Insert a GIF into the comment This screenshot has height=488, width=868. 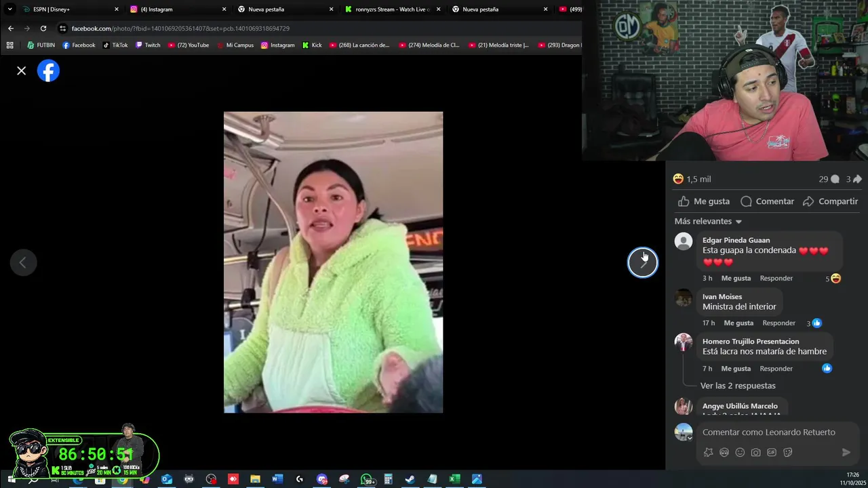point(771,452)
